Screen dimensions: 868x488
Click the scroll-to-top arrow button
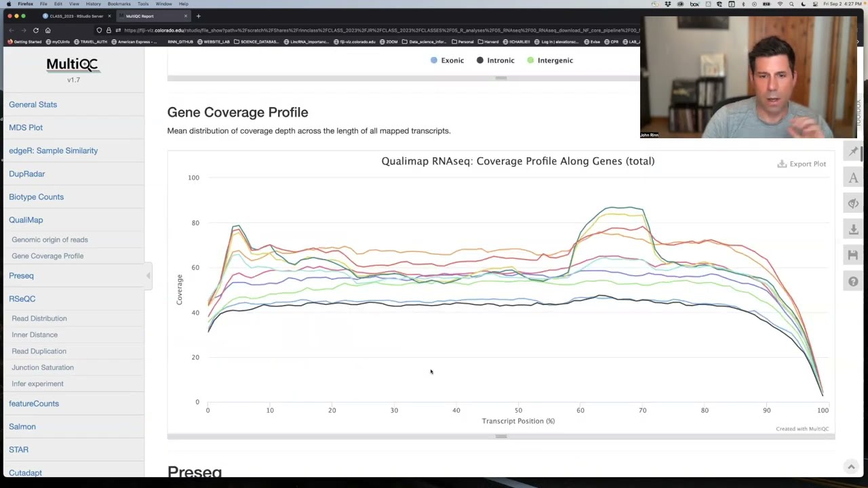[851, 466]
